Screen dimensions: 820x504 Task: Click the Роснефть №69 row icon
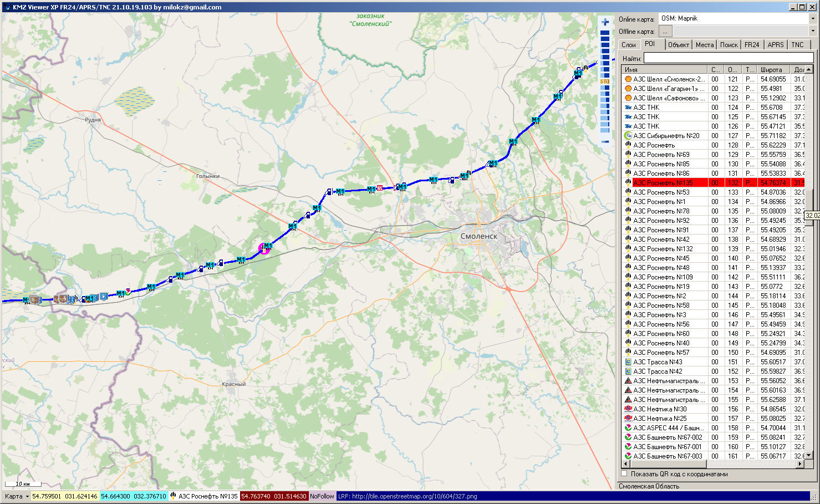coord(628,155)
